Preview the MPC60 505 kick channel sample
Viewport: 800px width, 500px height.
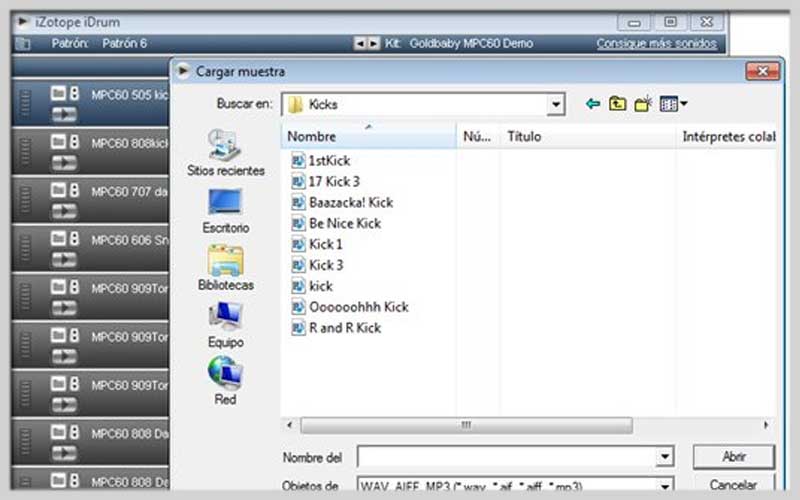coord(64,115)
